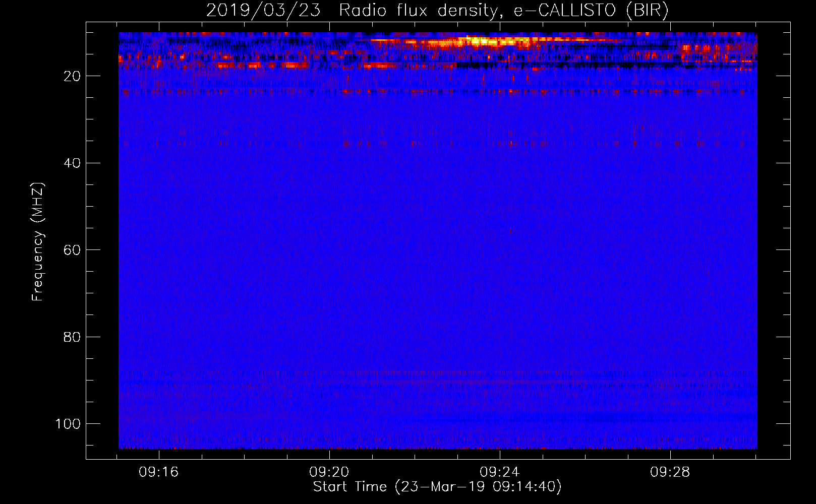The height and width of the screenshot is (504, 816).
Task: Click the 'Frequency (MHZ)' y-axis label
Action: pos(38,242)
